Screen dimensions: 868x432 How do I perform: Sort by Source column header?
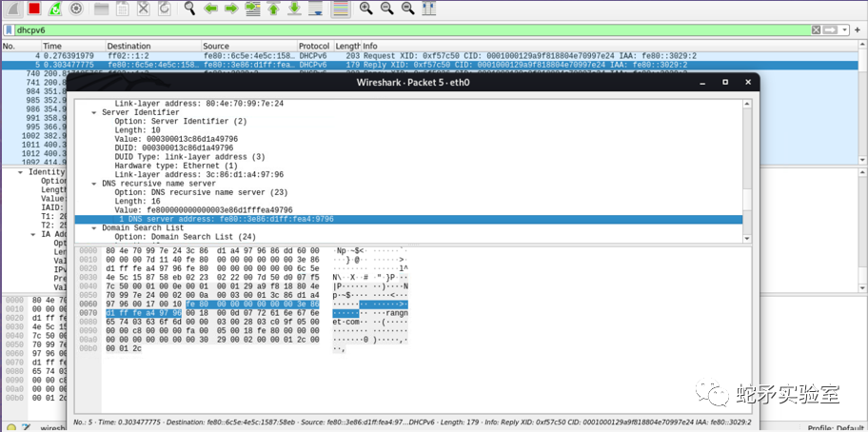coord(249,46)
